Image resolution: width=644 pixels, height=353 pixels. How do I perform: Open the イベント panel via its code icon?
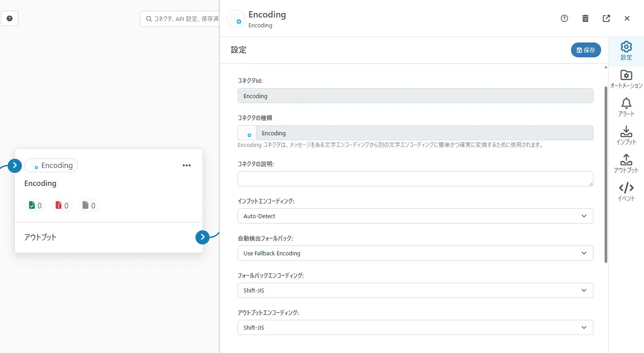[x=626, y=192]
